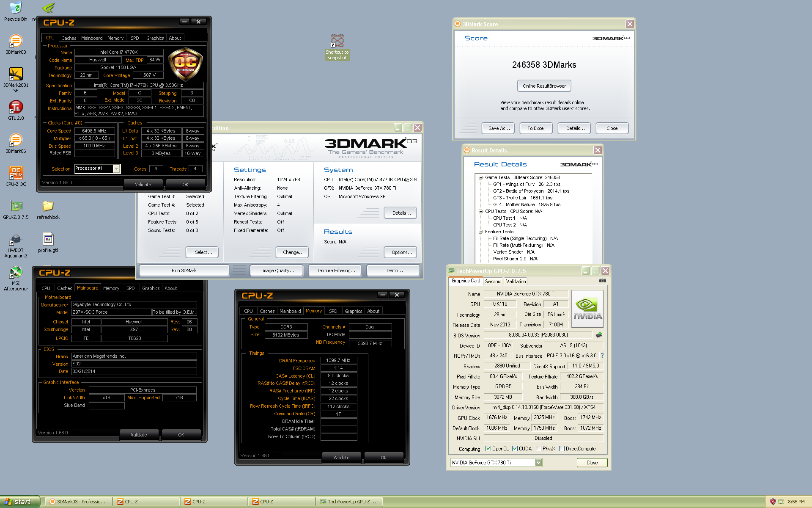
Task: Open the 3DMark2001 SE desktop icon
Action: 16,80
